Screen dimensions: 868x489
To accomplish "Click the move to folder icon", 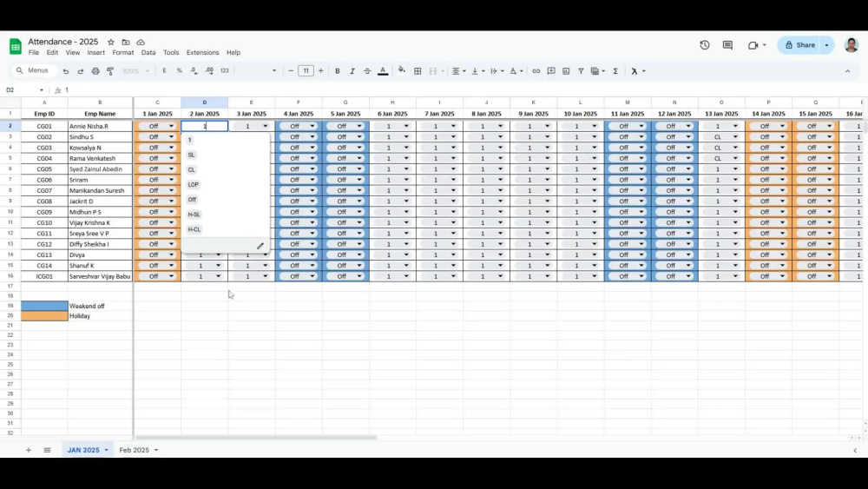I will tap(126, 42).
